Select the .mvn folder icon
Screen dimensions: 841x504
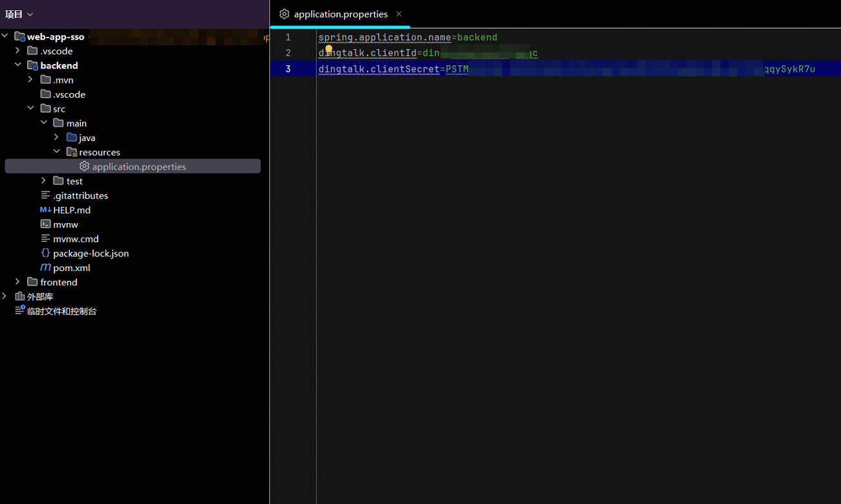tap(45, 80)
